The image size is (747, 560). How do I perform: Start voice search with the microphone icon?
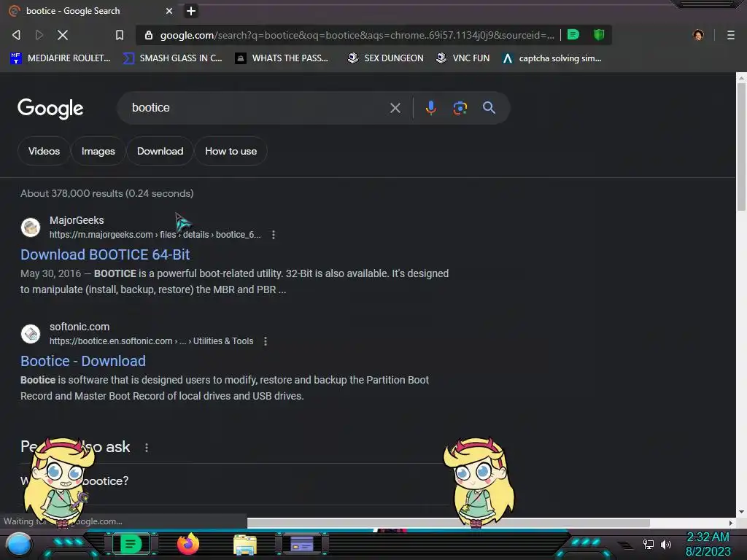(430, 108)
